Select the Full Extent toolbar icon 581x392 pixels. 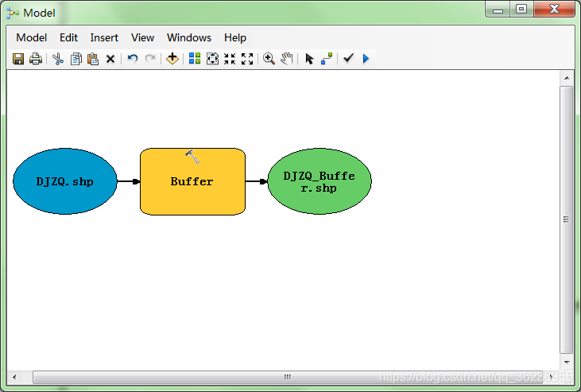(212, 59)
